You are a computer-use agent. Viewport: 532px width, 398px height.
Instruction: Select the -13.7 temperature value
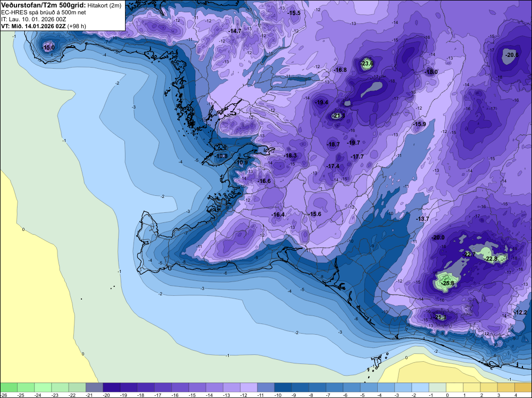422,219
